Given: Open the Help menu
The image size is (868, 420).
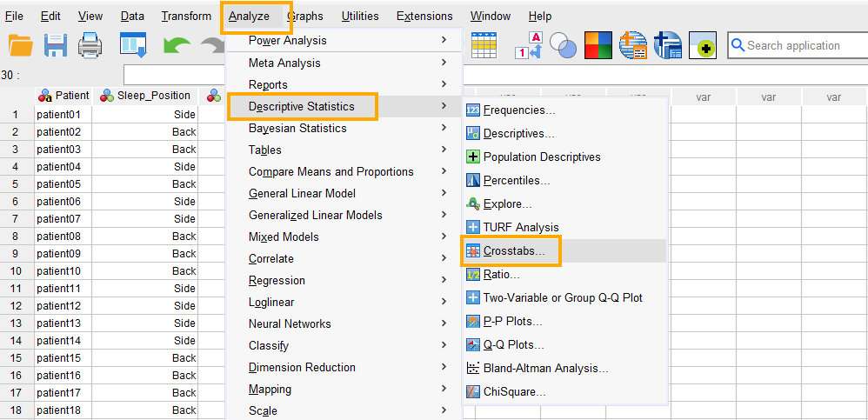Looking at the screenshot, I should (540, 16).
